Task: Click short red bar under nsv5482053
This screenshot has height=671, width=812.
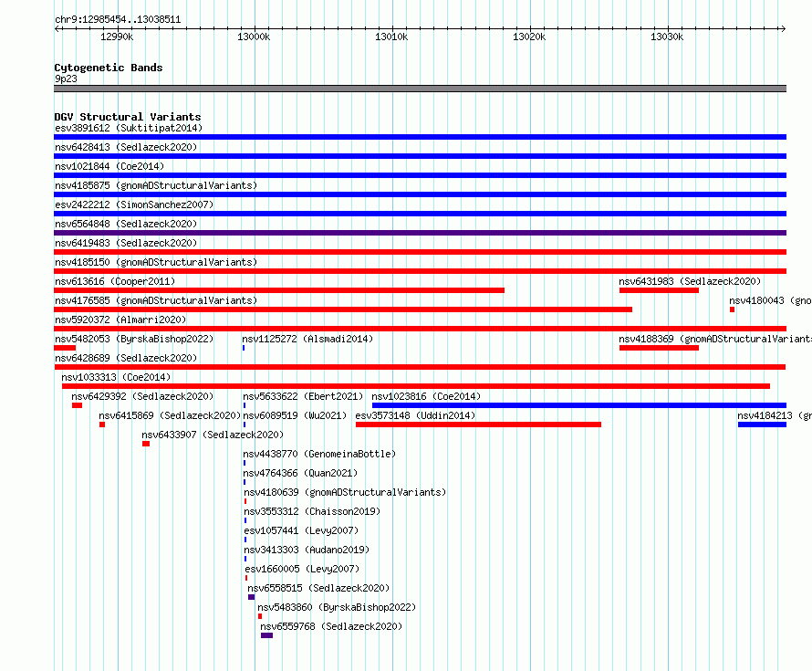Action: click(65, 348)
